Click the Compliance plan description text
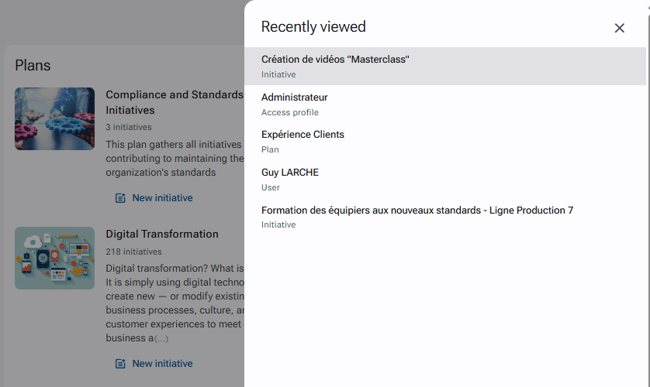Screen dimensions: 650x387 pyautogui.click(x=175, y=158)
